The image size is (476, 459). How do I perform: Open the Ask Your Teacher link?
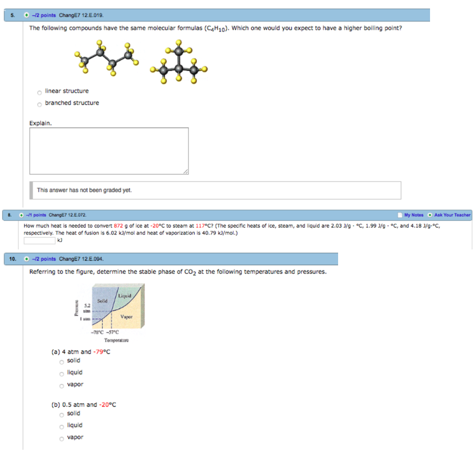(452, 215)
